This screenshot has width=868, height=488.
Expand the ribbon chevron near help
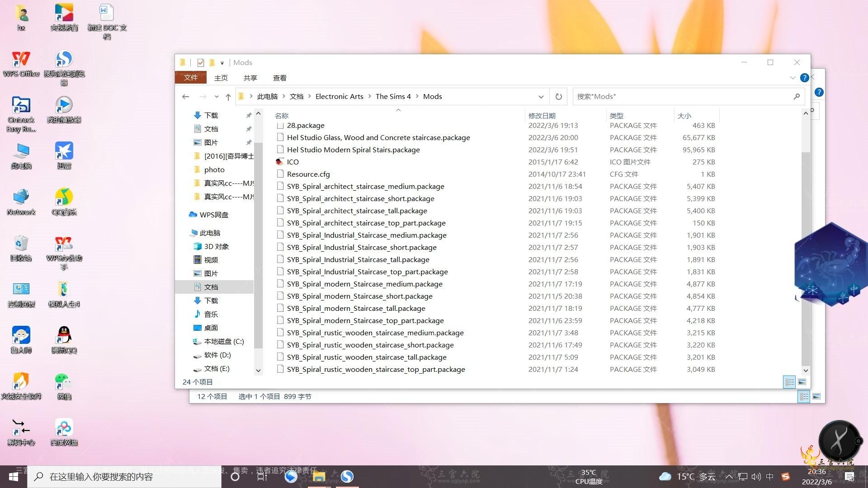click(x=793, y=78)
